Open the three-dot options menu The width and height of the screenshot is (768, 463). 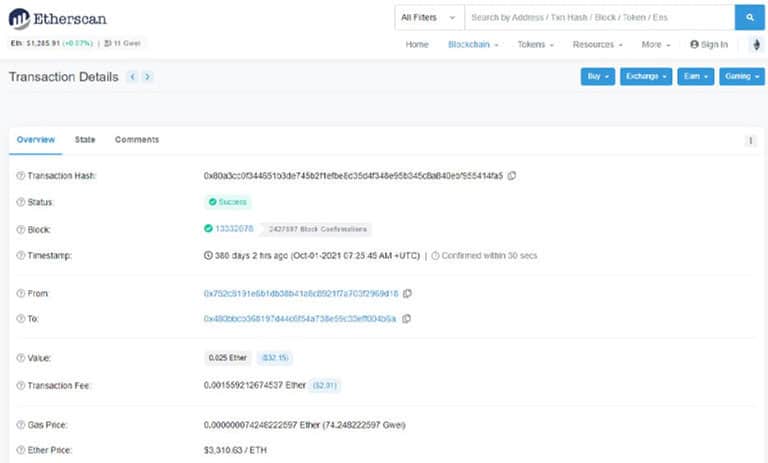[750, 141]
